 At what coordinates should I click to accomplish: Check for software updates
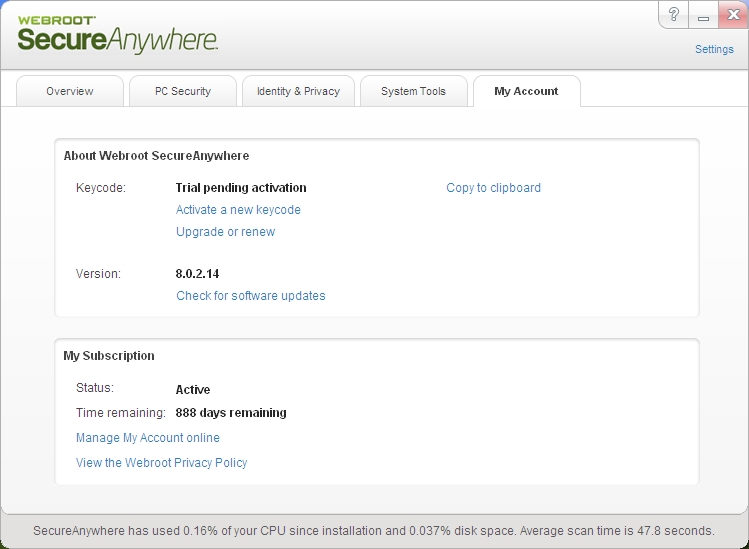pos(251,296)
